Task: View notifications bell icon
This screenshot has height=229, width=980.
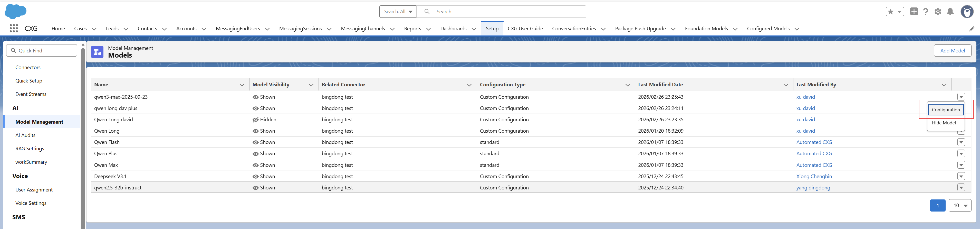Action: click(950, 12)
